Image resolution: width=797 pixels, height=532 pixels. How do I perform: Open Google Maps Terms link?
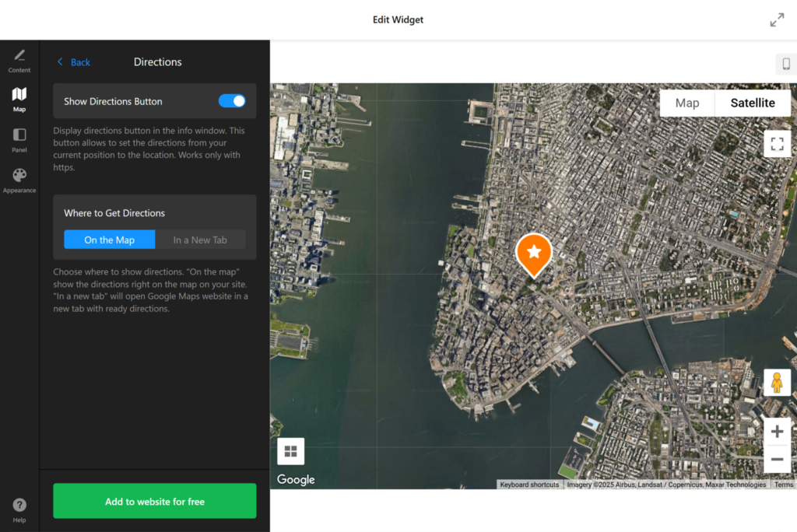tap(784, 484)
